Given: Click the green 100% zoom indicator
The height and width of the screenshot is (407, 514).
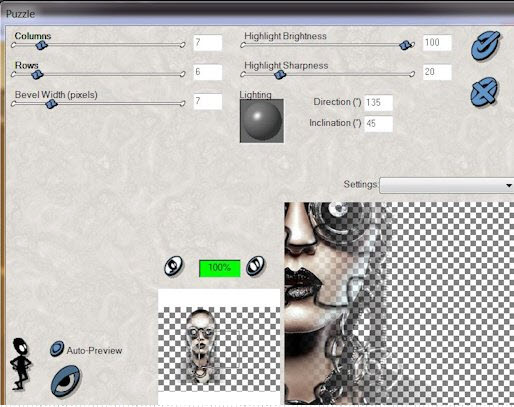Looking at the screenshot, I should point(219,268).
